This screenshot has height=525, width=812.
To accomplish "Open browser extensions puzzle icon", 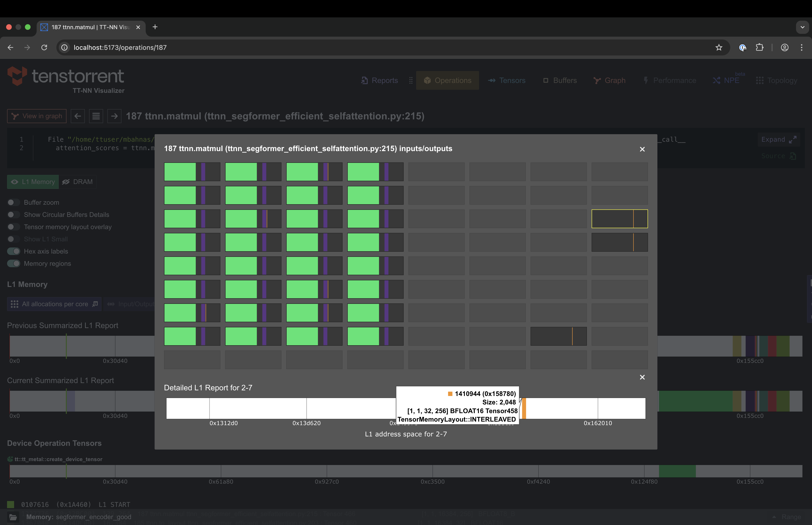I will click(x=760, y=48).
